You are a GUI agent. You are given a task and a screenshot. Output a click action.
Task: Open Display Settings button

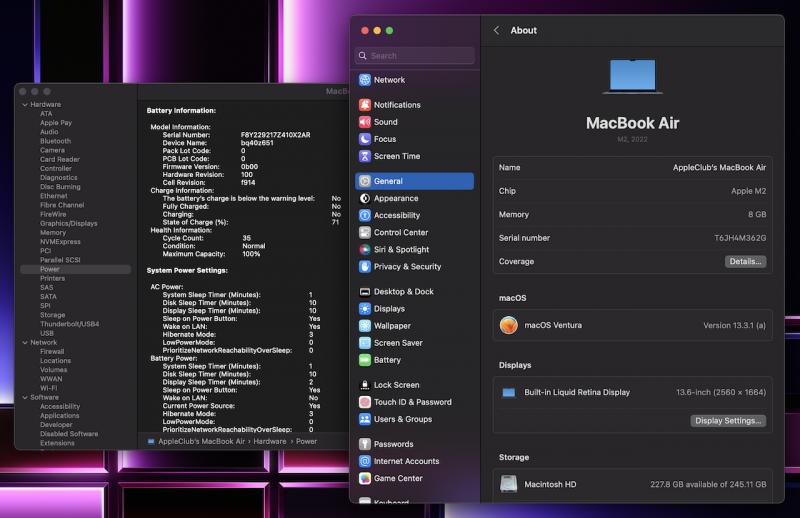728,421
